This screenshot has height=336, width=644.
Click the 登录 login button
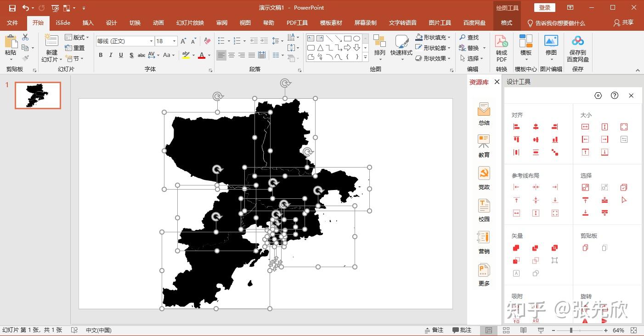544,8
